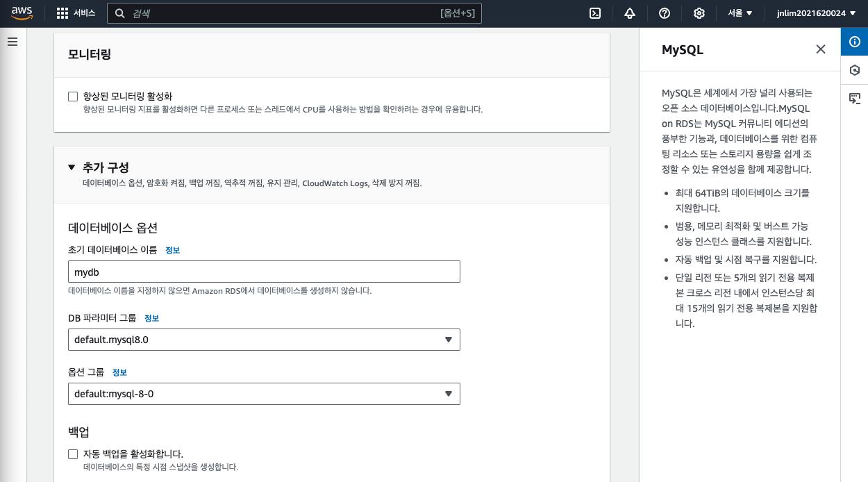
Task: Click the 모니터링 section heading
Action: click(90, 53)
